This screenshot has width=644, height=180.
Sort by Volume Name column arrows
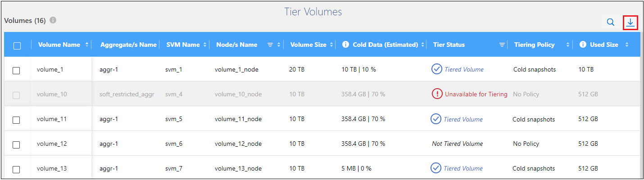tap(87, 45)
